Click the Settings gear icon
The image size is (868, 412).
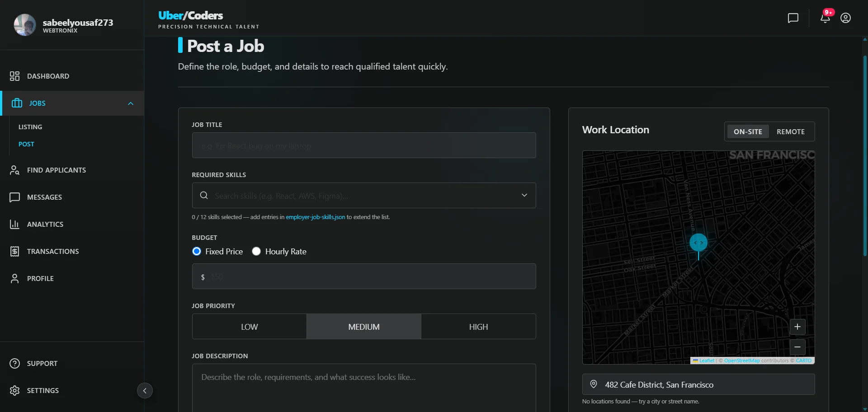click(x=15, y=390)
